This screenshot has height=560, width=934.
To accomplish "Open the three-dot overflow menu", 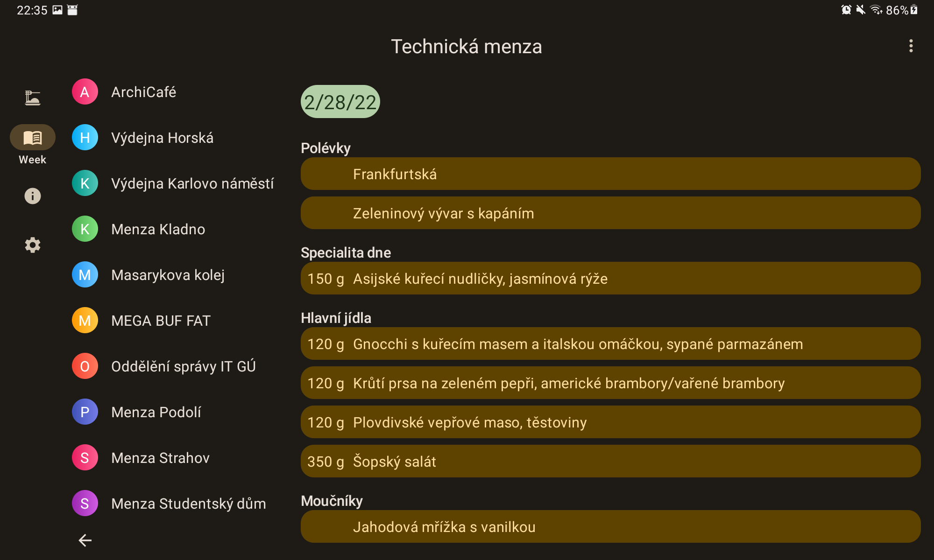I will (x=911, y=46).
